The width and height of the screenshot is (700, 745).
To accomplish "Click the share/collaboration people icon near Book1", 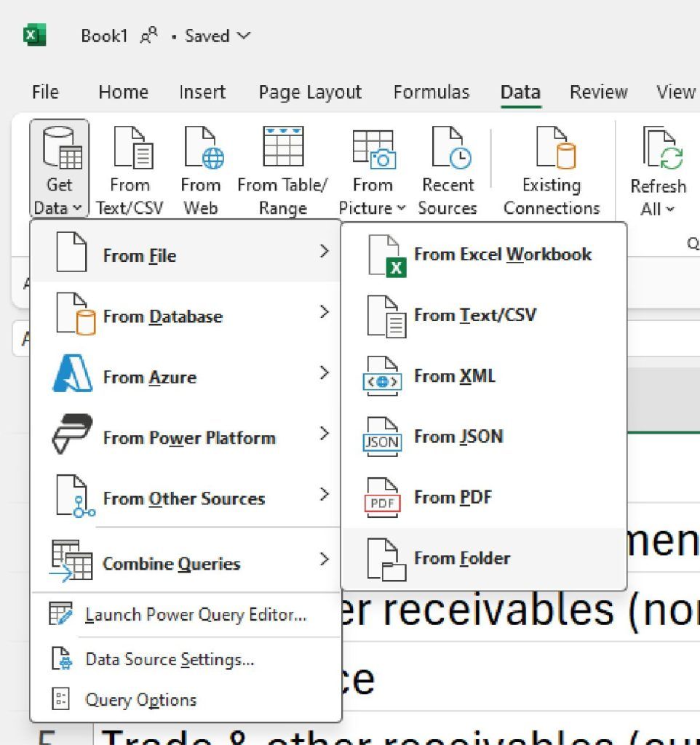I will [x=148, y=35].
